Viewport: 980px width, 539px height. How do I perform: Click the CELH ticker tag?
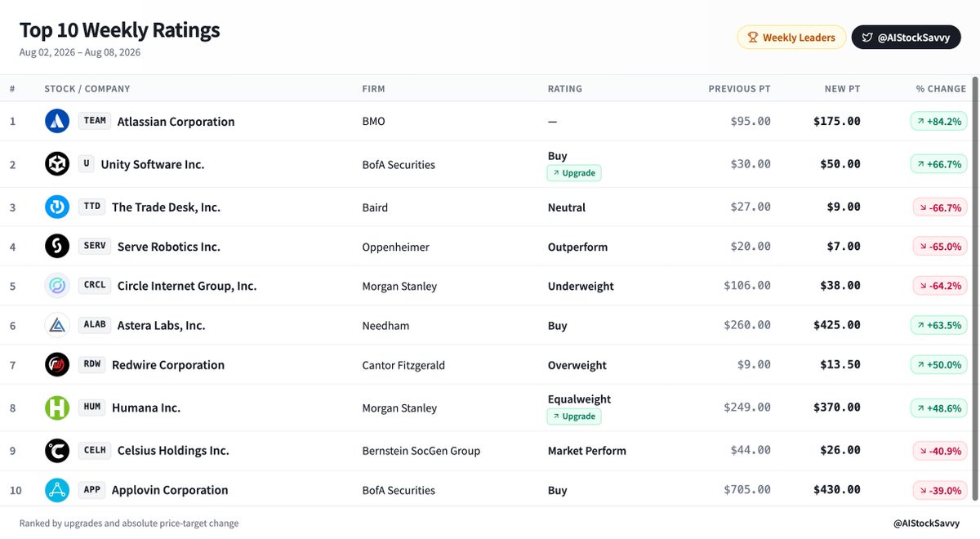click(x=95, y=450)
